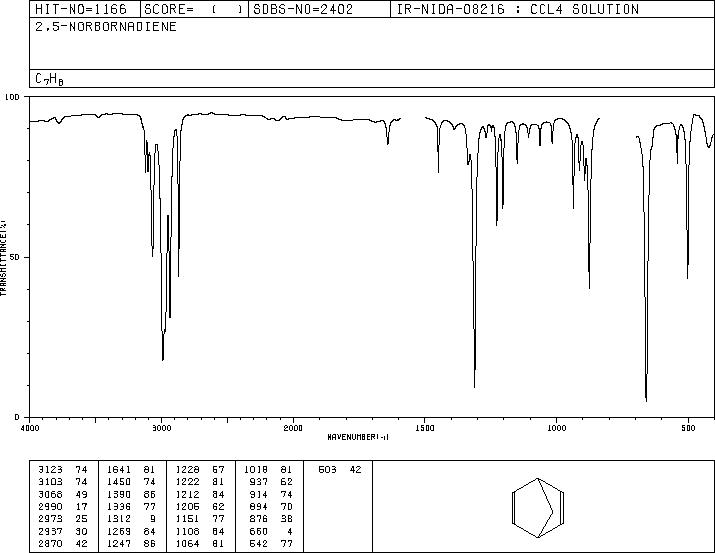The width and height of the screenshot is (715, 553).
Task: Click transmittance value 17 beside 2990
Action: [81, 506]
